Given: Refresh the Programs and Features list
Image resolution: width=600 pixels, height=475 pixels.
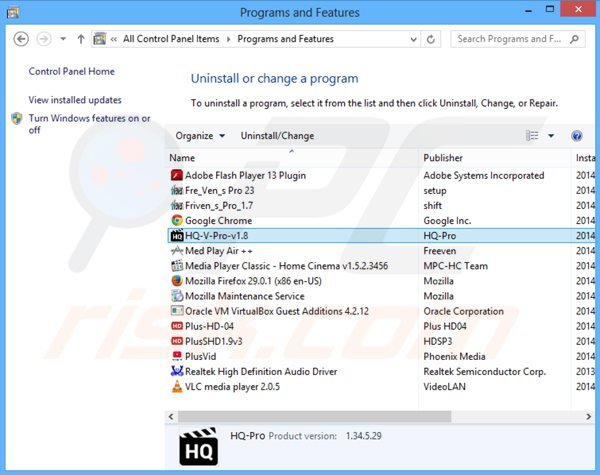Looking at the screenshot, I should [x=430, y=39].
